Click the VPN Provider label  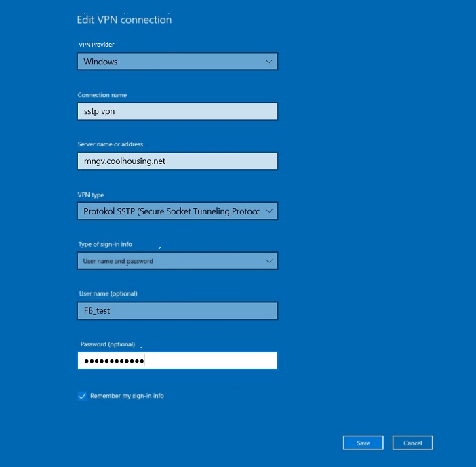(96, 45)
